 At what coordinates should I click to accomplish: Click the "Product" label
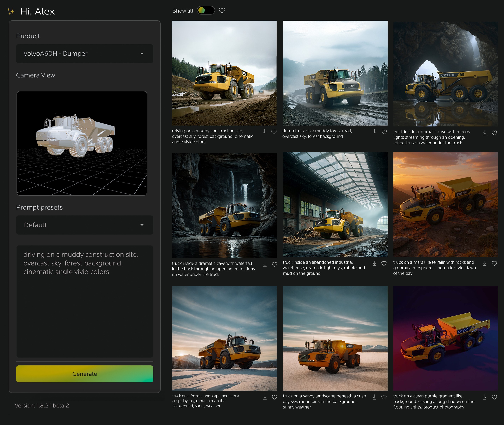(x=28, y=36)
